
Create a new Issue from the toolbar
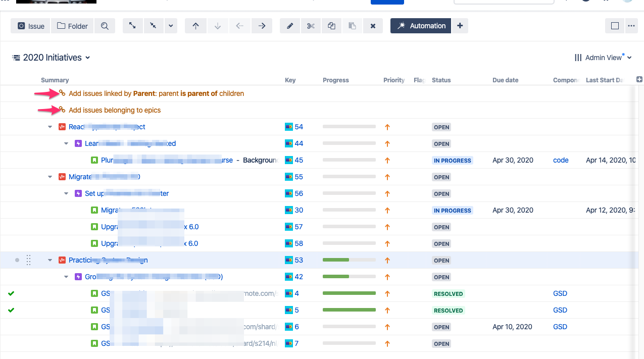pyautogui.click(x=30, y=26)
